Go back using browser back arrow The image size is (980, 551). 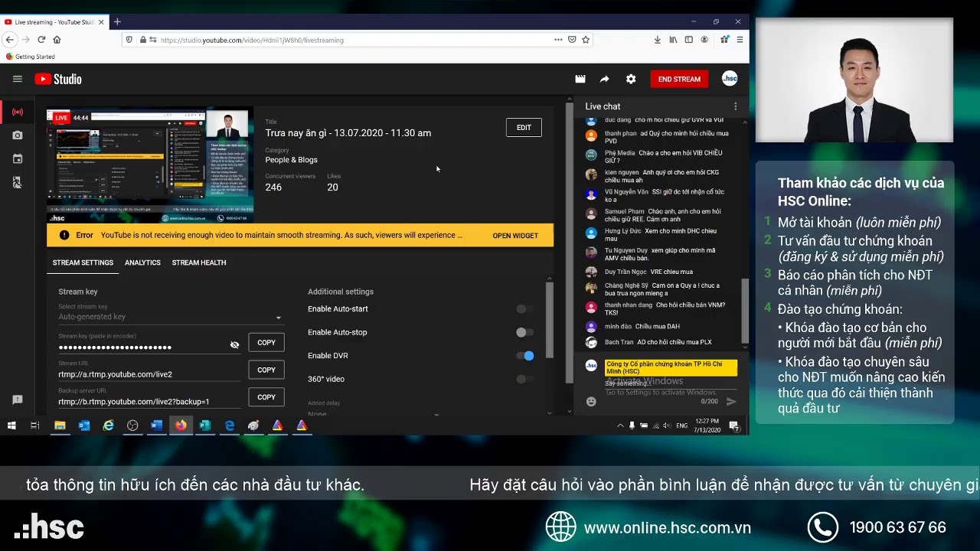pyautogui.click(x=9, y=40)
